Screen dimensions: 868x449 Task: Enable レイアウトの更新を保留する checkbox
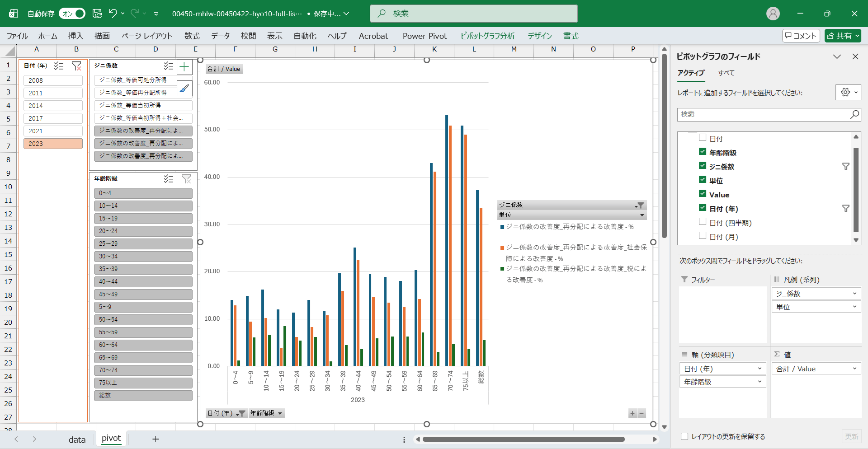[x=684, y=436]
